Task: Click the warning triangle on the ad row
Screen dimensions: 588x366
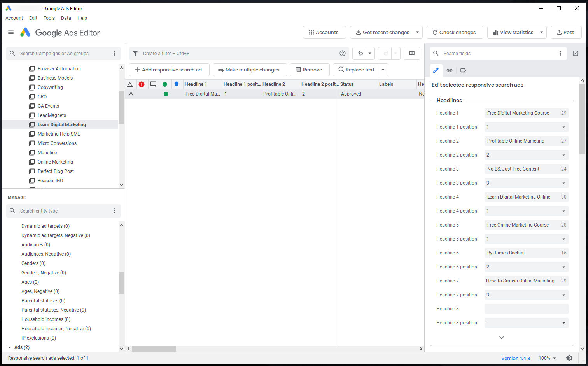Action: (x=131, y=94)
